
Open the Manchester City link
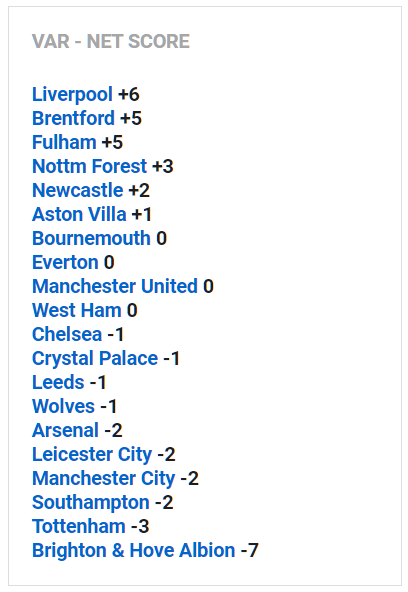pyautogui.click(x=104, y=479)
